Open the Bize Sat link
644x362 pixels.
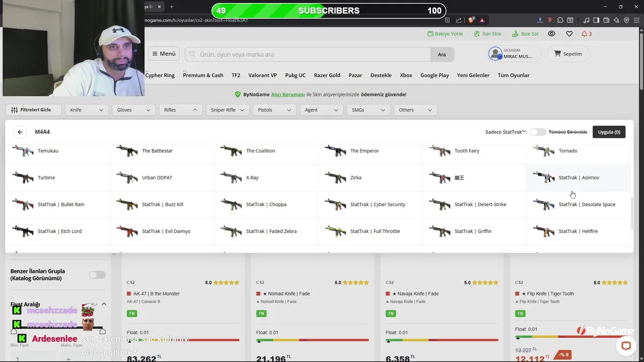tap(525, 34)
